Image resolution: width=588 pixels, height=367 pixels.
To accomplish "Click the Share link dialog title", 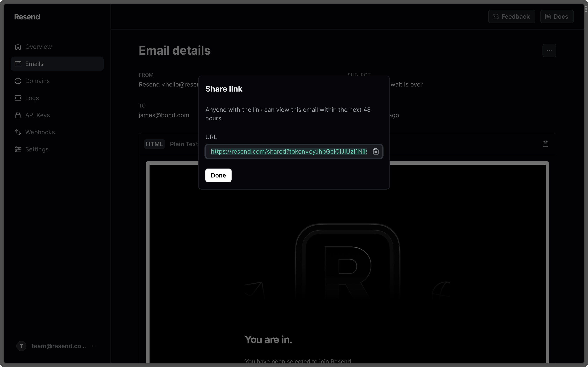I will coord(224,89).
